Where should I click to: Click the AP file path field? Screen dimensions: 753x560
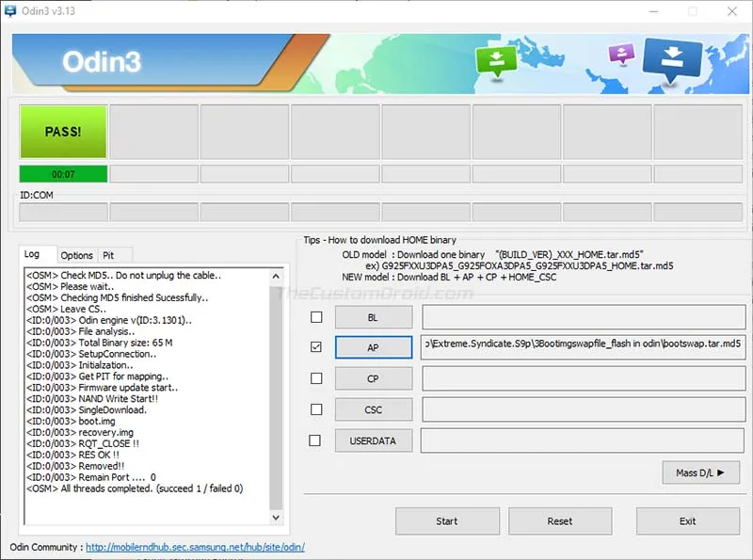583,347
